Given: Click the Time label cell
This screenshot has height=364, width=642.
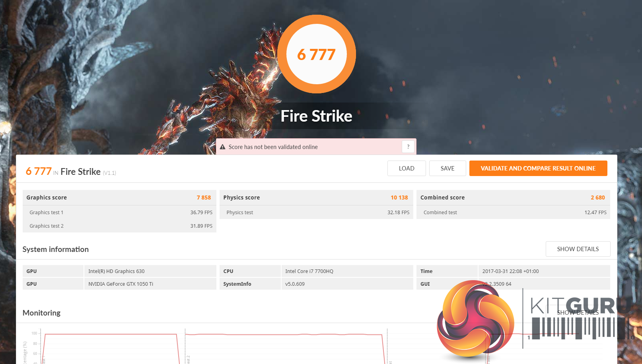Looking at the screenshot, I should click(447, 271).
